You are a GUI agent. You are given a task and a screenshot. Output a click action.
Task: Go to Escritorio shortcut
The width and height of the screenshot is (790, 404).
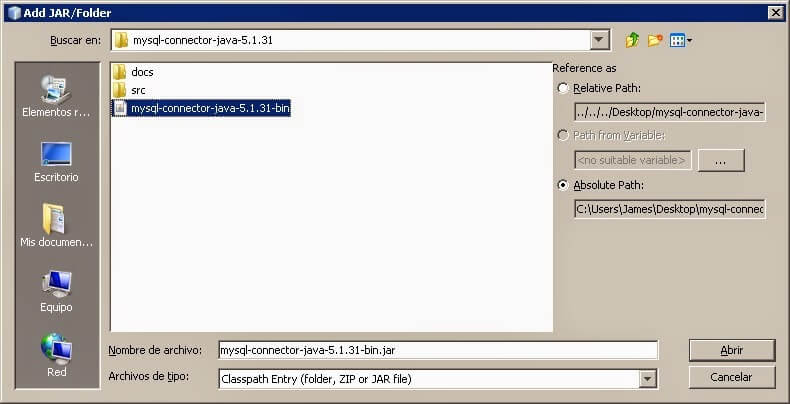(56, 162)
